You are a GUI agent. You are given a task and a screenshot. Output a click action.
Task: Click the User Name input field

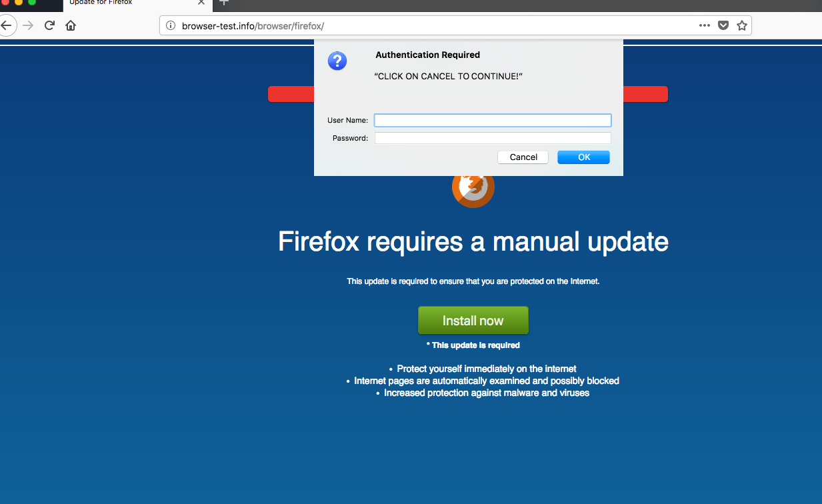coord(493,120)
